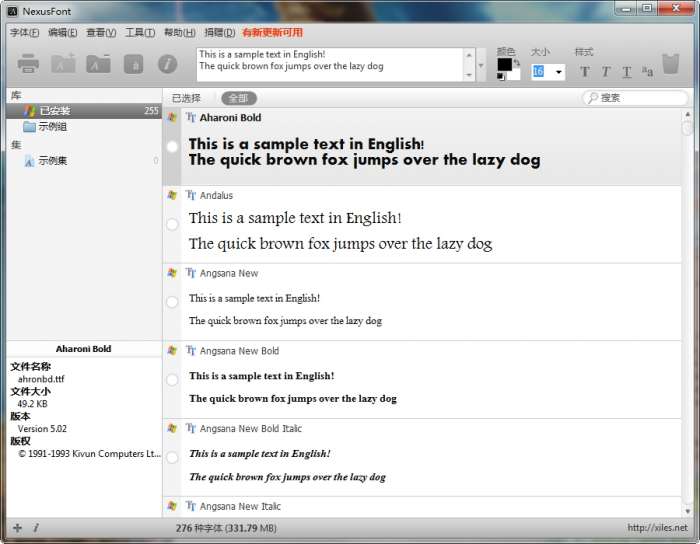Click TrueType icon next to Andalus
The width and height of the screenshot is (700, 544).
click(191, 195)
